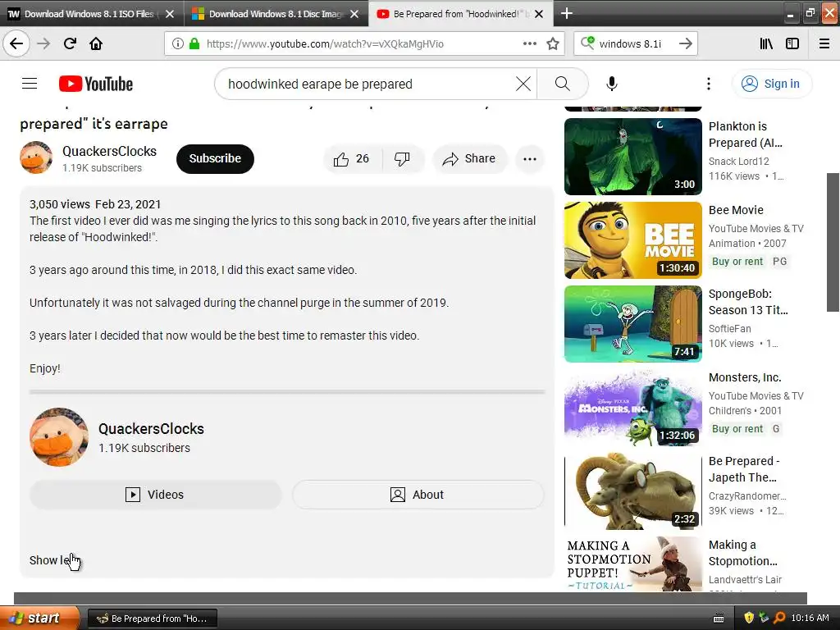This screenshot has width=840, height=630.
Task: Open the Firefox hamburger menu
Action: 824,43
